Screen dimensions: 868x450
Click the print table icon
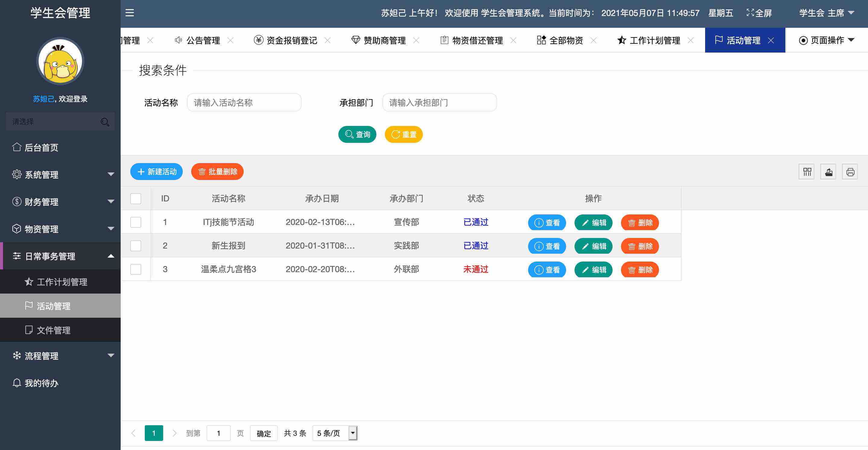(850, 172)
